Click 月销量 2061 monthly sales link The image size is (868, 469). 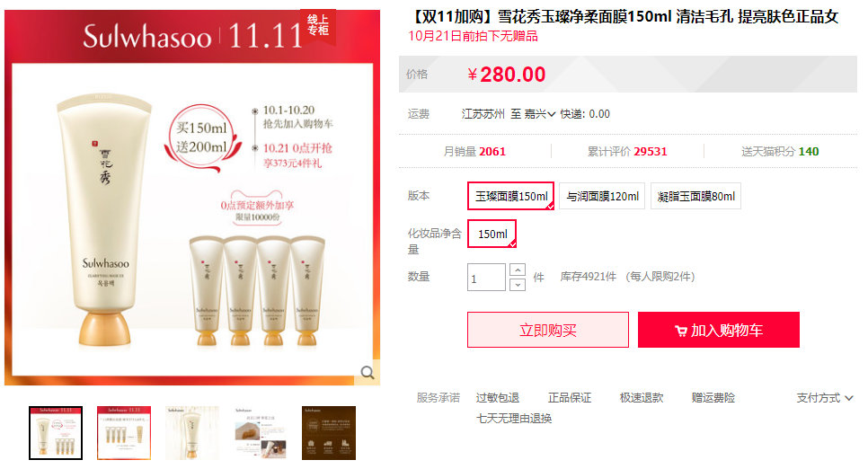tap(474, 151)
